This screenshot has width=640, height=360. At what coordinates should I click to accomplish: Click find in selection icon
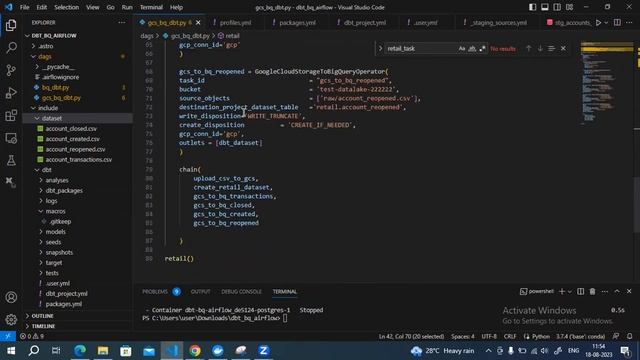coord(551,49)
